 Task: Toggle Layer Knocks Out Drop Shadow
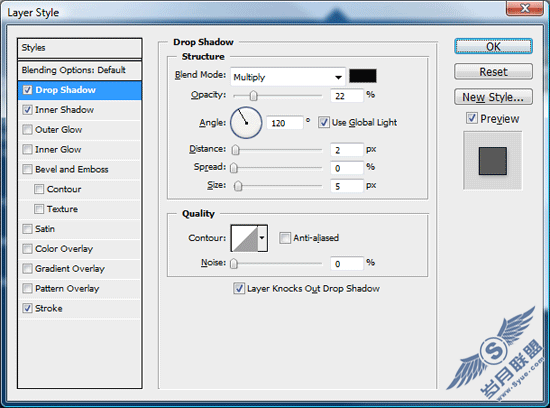pyautogui.click(x=239, y=288)
